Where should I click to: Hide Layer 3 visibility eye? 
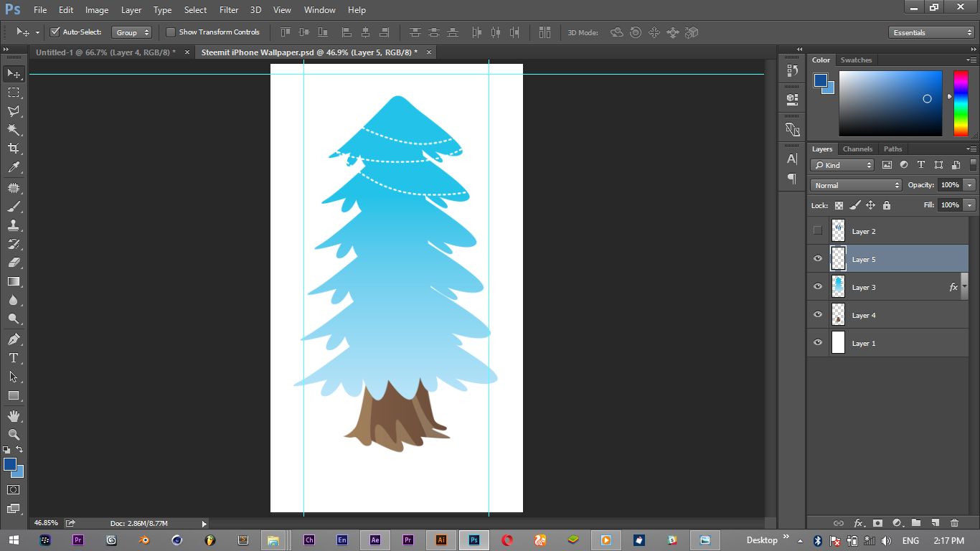(x=818, y=286)
